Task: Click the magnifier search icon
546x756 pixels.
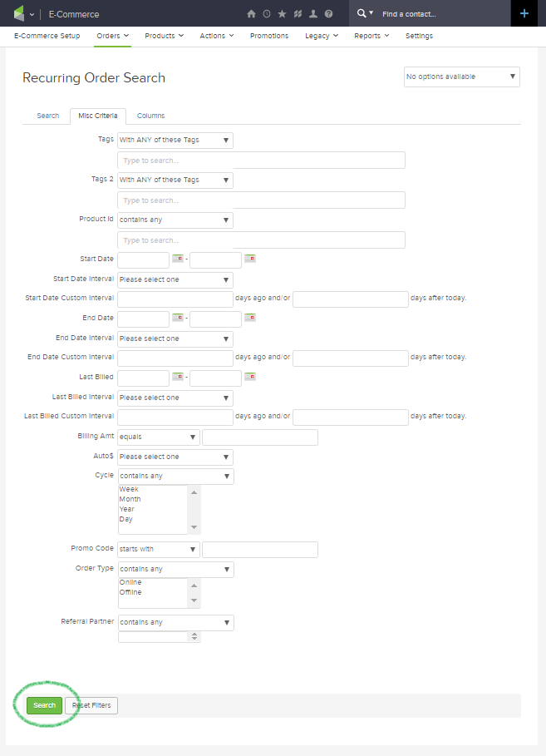Action: click(x=362, y=13)
